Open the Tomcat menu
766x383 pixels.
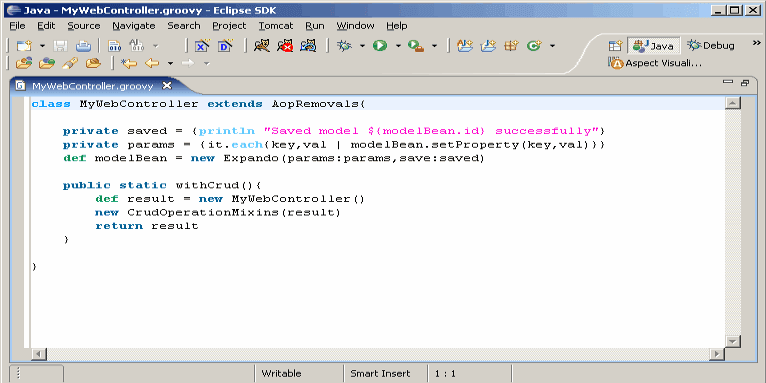[276, 26]
